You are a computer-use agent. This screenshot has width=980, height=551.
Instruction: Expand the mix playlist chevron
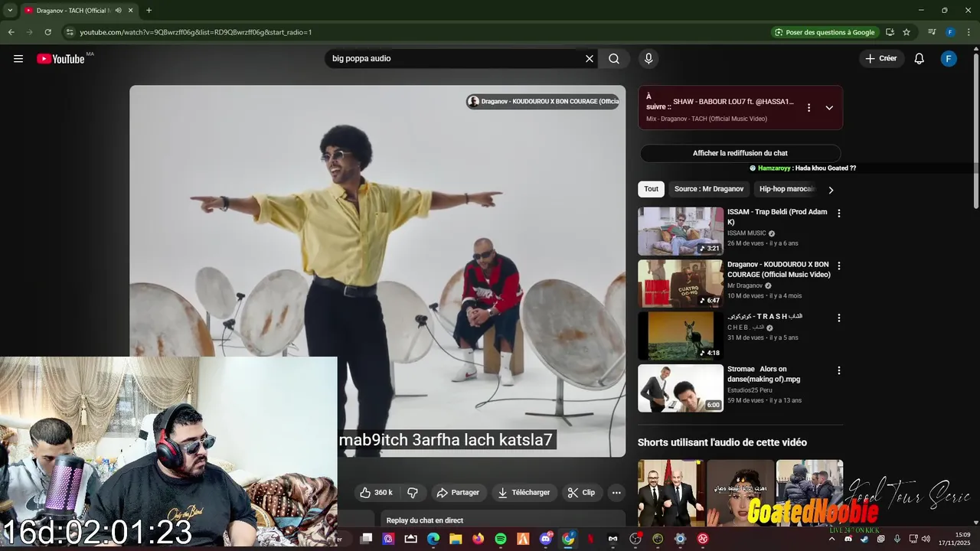[x=829, y=108]
